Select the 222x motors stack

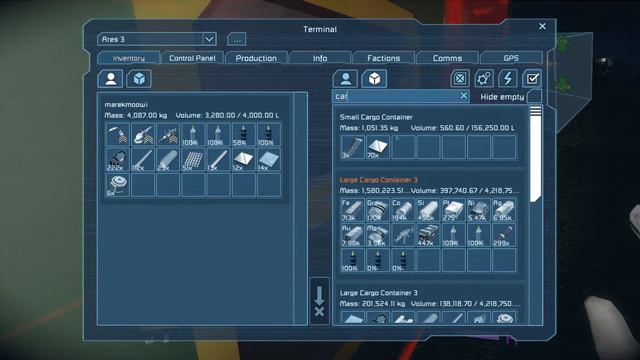[x=118, y=160]
